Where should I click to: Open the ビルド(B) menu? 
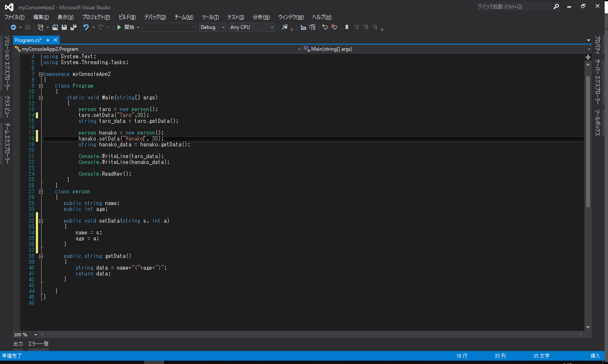[x=127, y=17]
